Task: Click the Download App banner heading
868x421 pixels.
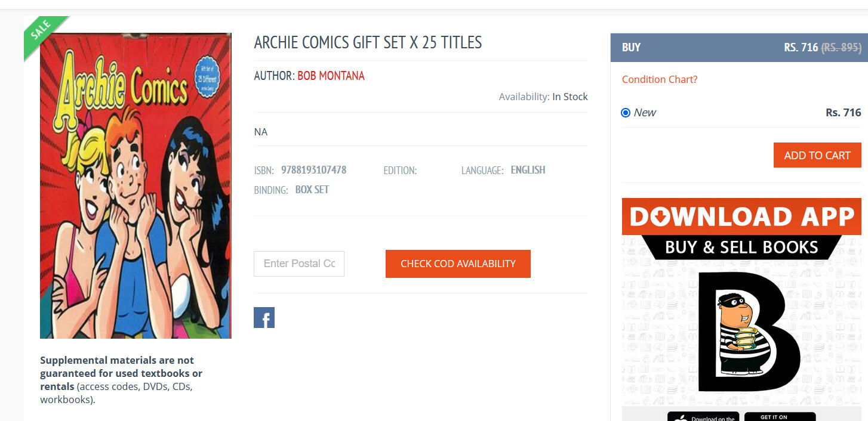Action: [741, 216]
